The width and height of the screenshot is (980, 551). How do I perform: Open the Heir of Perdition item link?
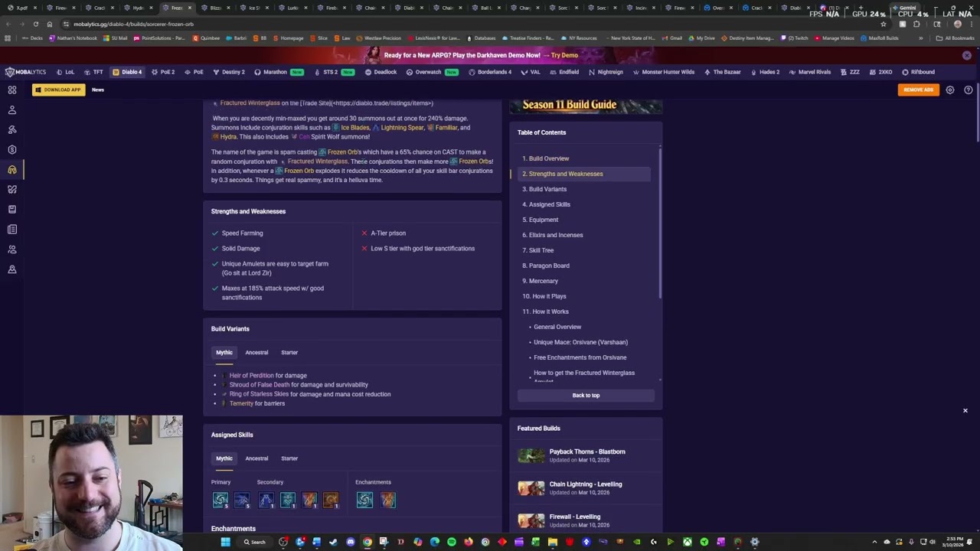[251, 376]
